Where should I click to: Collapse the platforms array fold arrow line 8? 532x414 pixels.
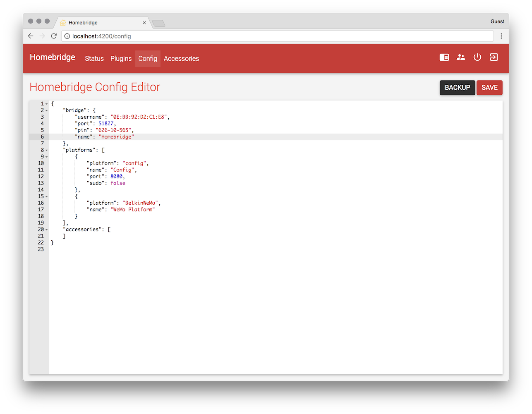(x=47, y=150)
